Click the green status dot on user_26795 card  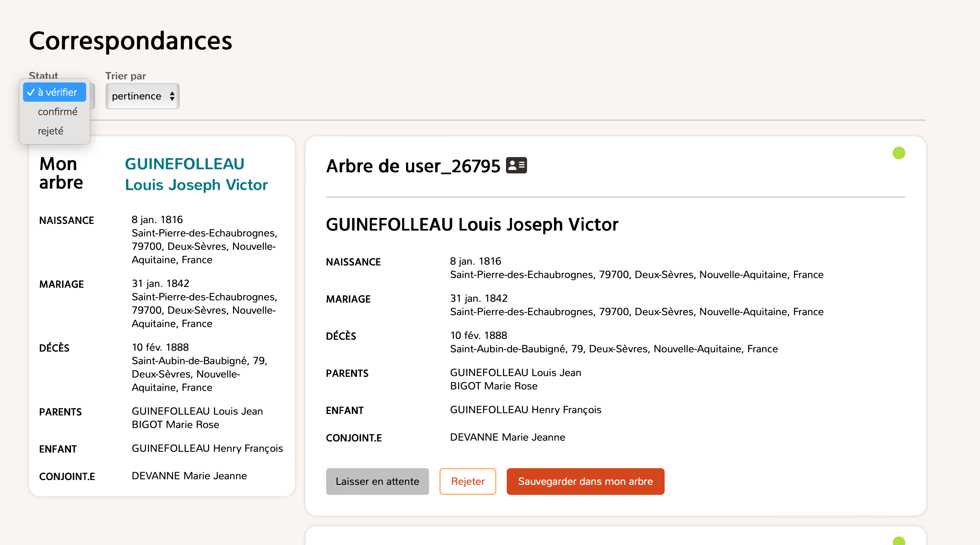click(x=899, y=153)
